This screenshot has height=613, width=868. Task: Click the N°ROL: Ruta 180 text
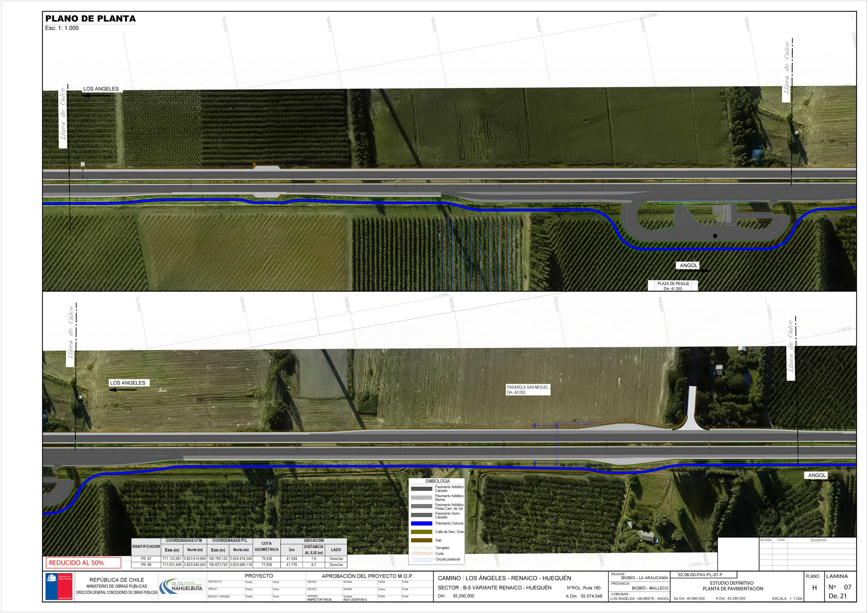[583, 588]
